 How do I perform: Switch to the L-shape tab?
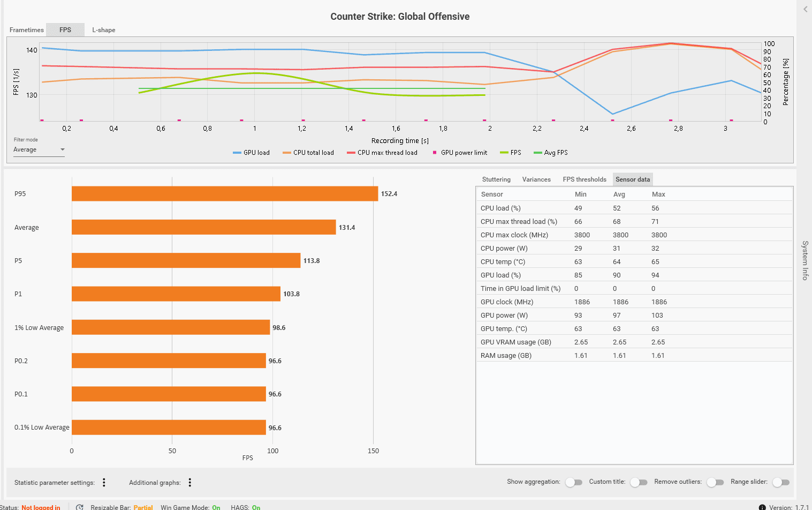tap(104, 30)
